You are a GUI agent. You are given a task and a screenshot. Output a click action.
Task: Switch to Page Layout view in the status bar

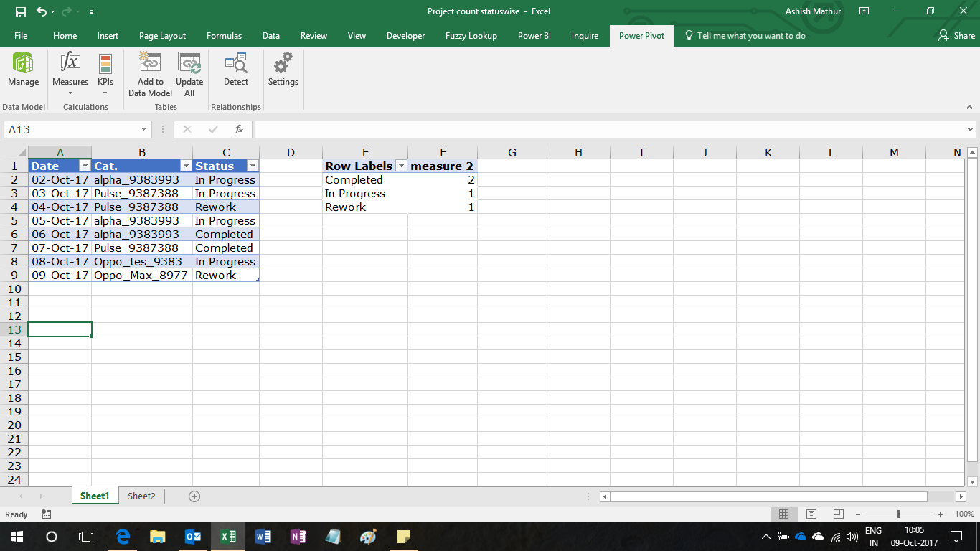coord(811,514)
